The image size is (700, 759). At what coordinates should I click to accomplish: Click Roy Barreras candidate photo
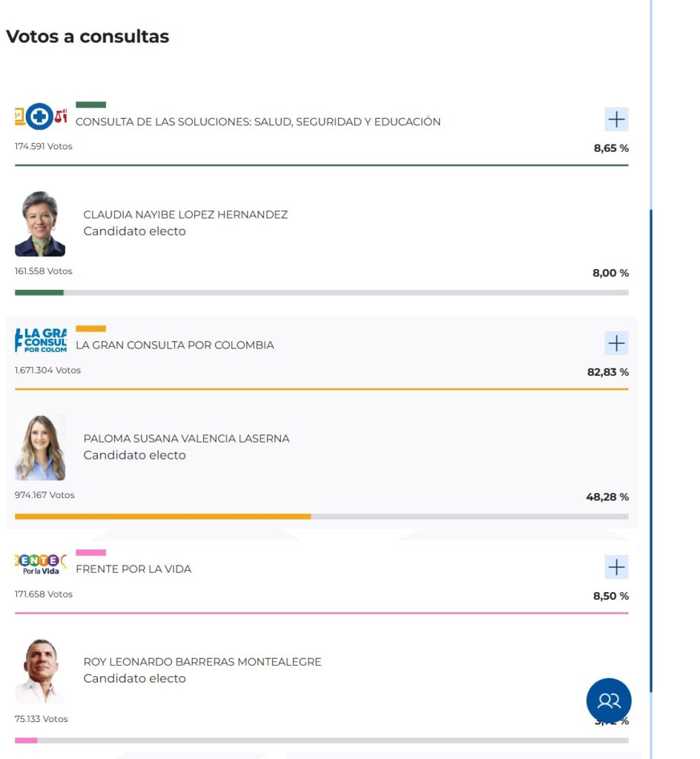[x=40, y=672]
